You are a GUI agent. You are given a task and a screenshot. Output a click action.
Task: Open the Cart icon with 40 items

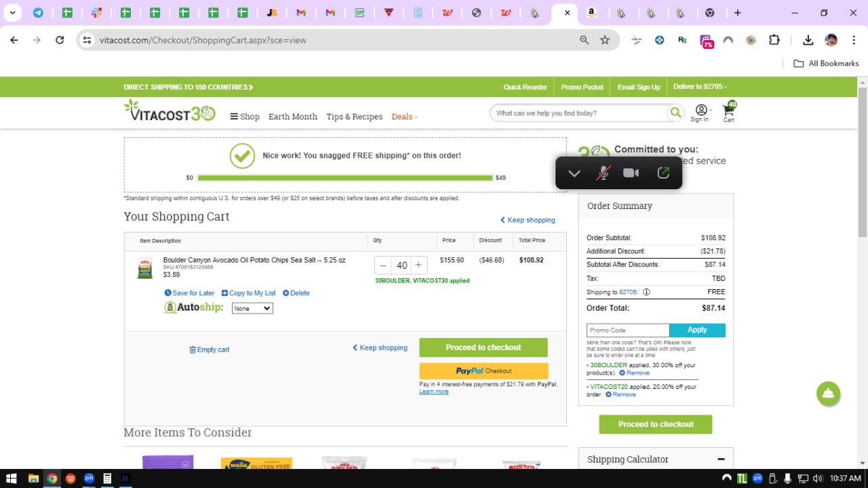pos(729,113)
